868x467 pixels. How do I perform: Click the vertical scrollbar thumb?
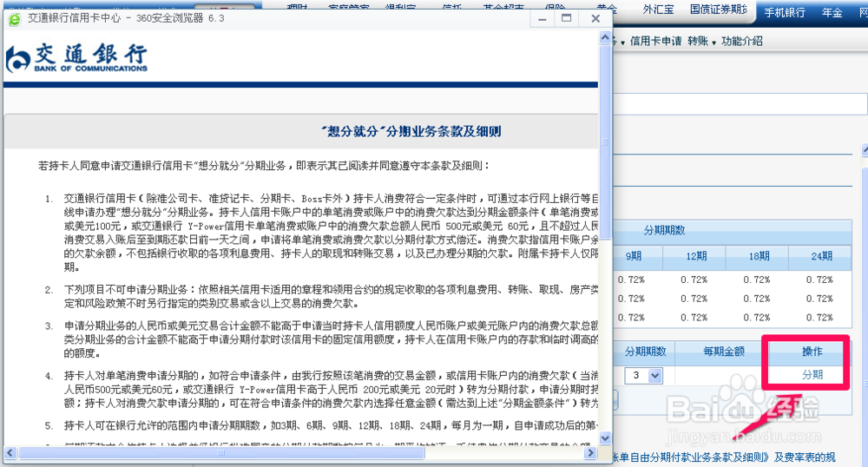pyautogui.click(x=605, y=142)
